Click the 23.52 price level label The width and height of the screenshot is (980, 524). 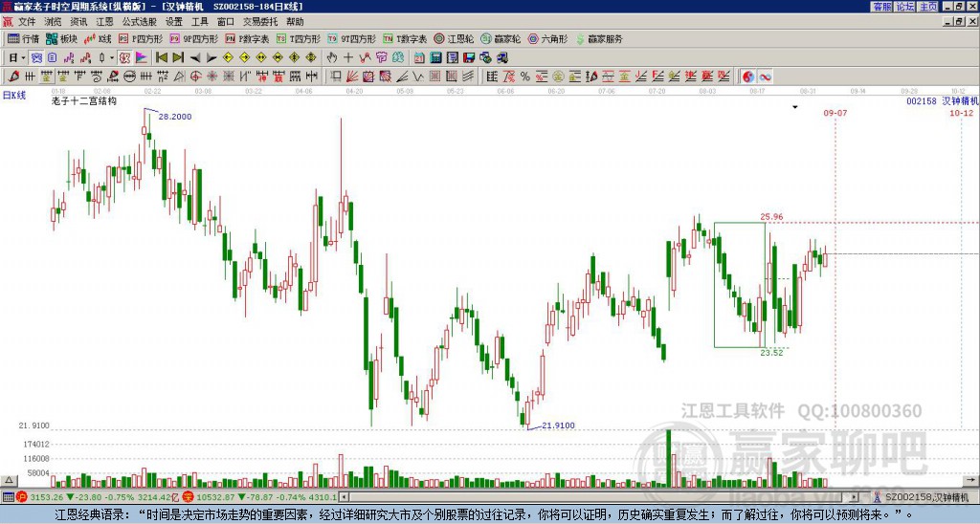[x=772, y=352]
